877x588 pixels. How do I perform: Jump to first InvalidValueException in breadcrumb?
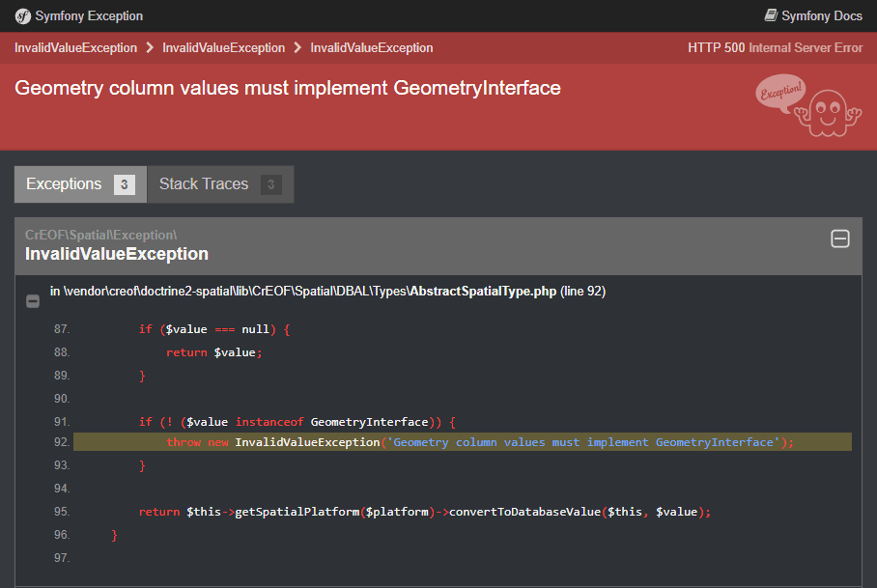pos(75,47)
